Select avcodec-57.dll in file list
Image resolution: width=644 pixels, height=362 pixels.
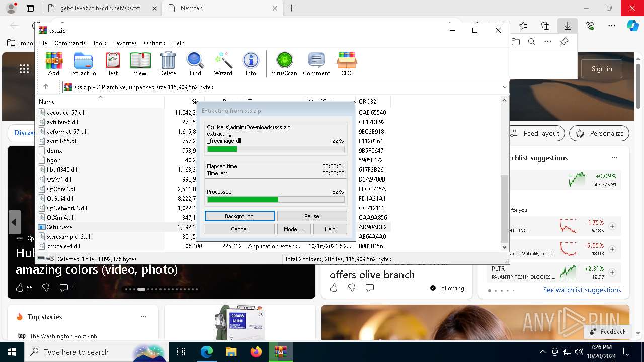pyautogui.click(x=66, y=113)
